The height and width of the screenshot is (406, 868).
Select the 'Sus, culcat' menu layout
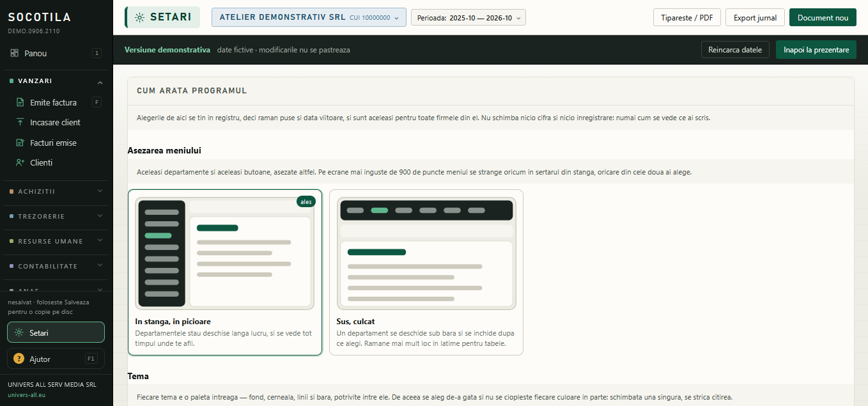point(426,272)
